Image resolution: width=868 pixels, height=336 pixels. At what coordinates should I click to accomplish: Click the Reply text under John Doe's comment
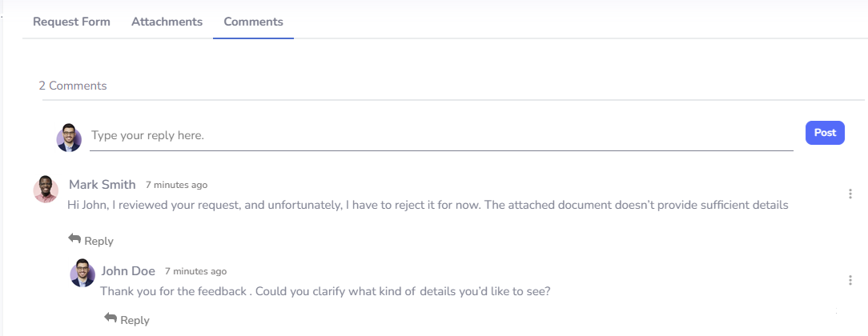[x=135, y=320]
